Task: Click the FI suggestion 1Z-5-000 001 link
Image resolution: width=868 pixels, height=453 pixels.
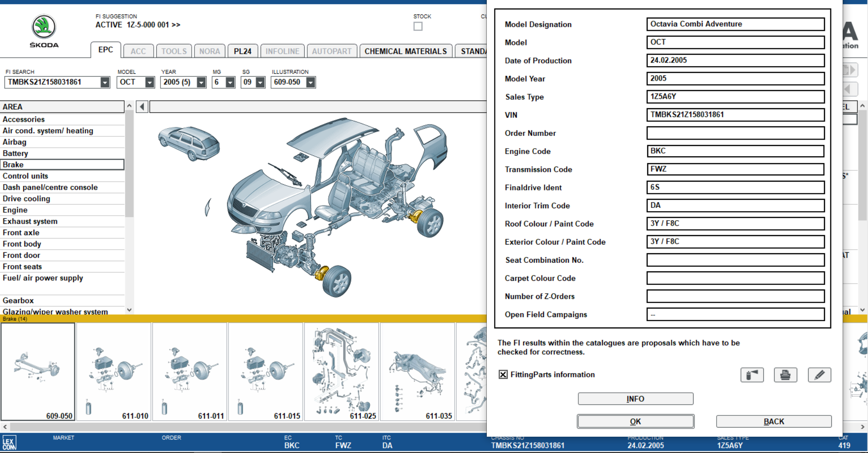Action: tap(153, 25)
